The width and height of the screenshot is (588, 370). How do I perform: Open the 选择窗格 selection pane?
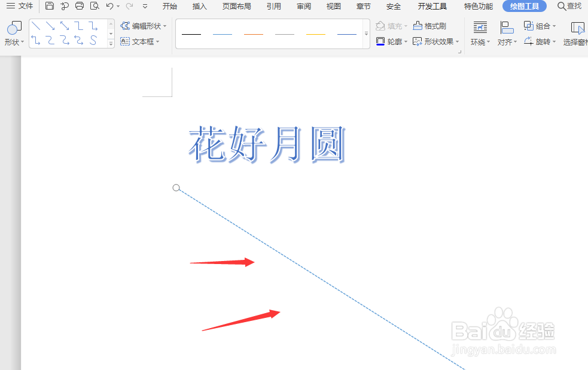(x=577, y=34)
